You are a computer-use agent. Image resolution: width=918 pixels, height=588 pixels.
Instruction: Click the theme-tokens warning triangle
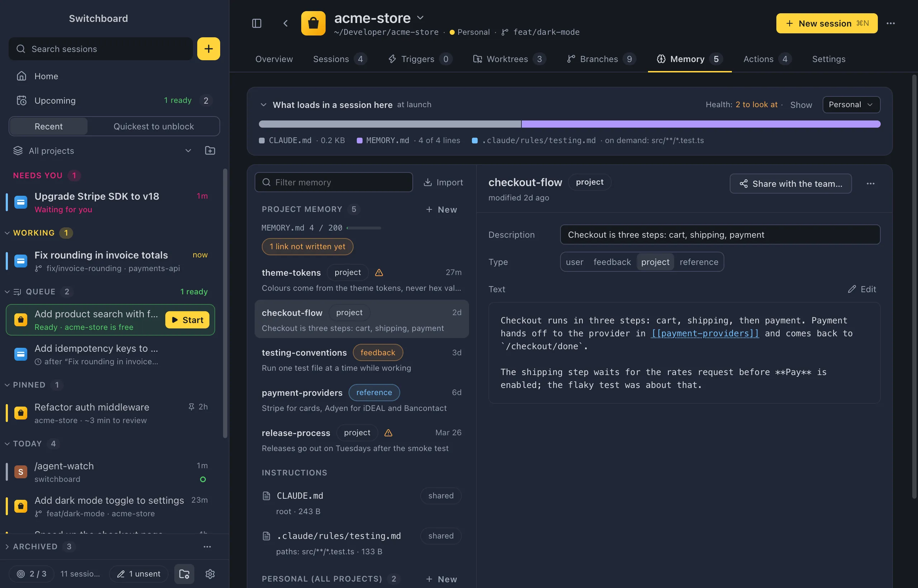pyautogui.click(x=379, y=272)
